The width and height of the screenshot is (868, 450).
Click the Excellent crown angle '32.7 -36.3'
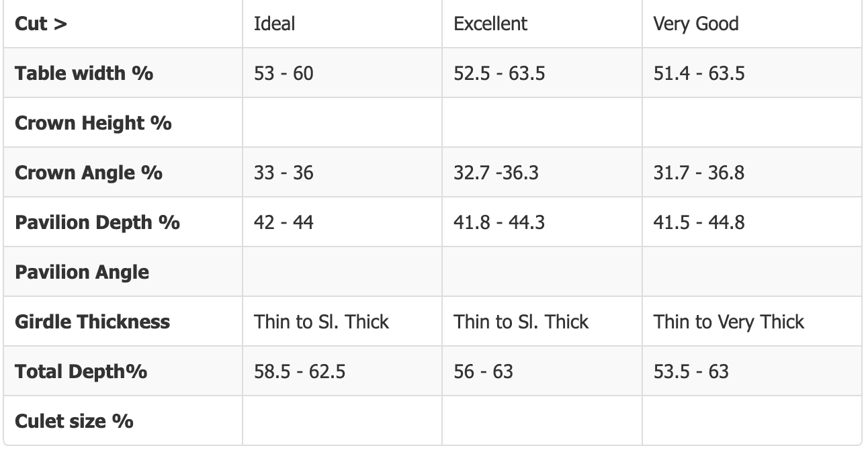(497, 173)
